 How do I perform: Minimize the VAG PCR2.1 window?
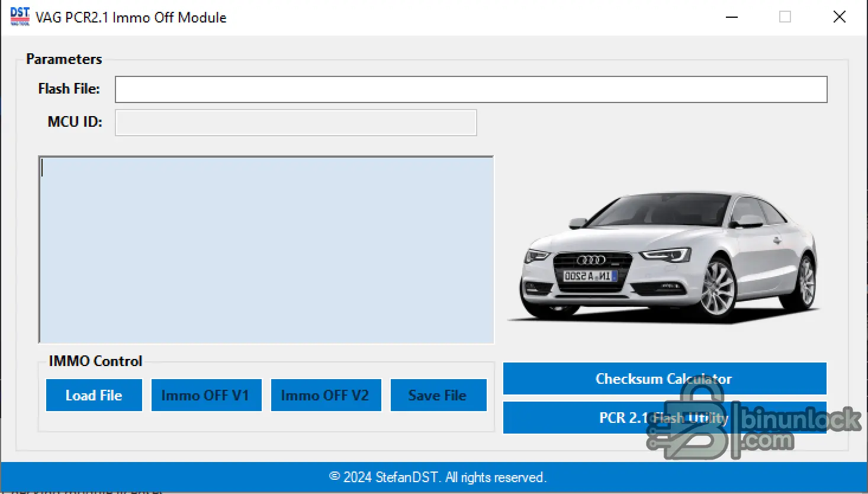[732, 17]
